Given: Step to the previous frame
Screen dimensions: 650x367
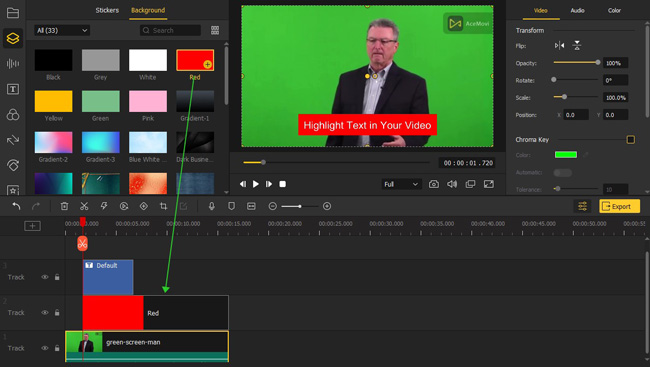Looking at the screenshot, I should click(243, 184).
